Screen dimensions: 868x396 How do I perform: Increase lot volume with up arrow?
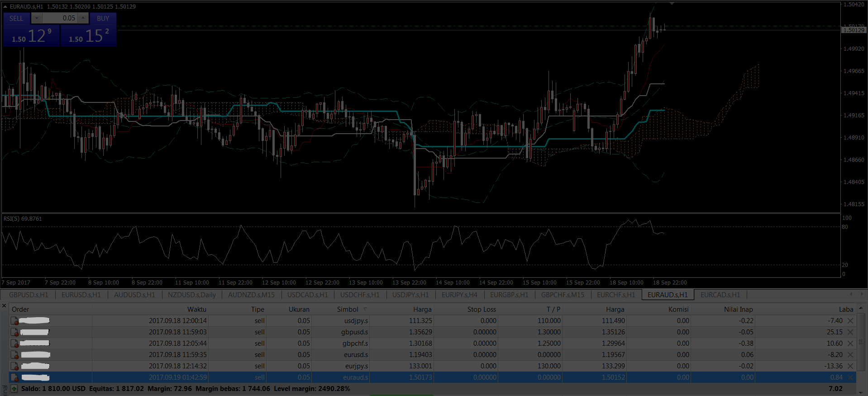(x=83, y=18)
